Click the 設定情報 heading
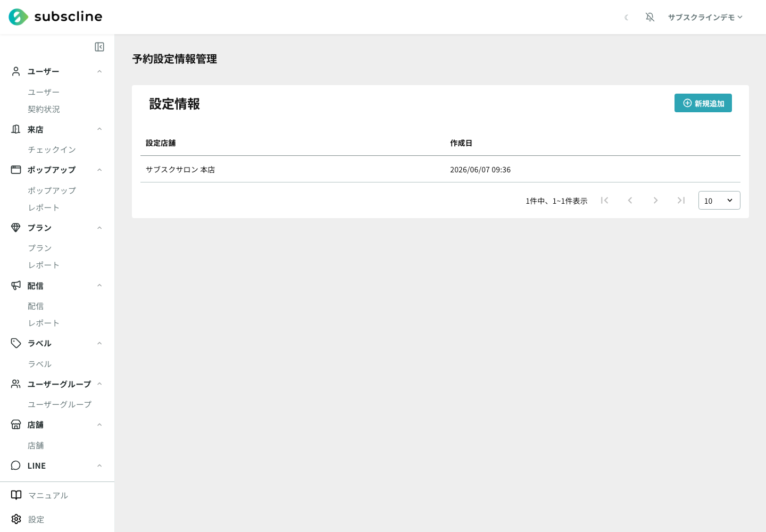Viewport: 766px width, 532px height. click(x=174, y=104)
